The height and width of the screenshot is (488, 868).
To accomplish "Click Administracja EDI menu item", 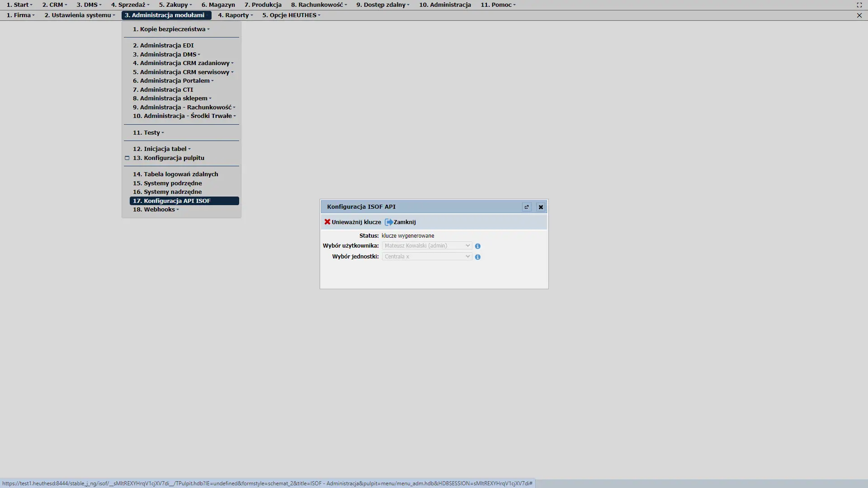I will [163, 46].
